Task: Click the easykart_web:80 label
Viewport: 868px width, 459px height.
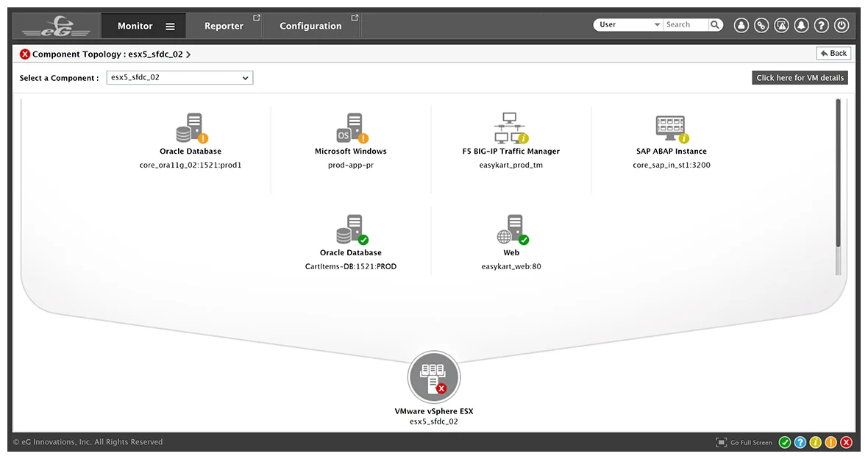Action: click(x=511, y=266)
